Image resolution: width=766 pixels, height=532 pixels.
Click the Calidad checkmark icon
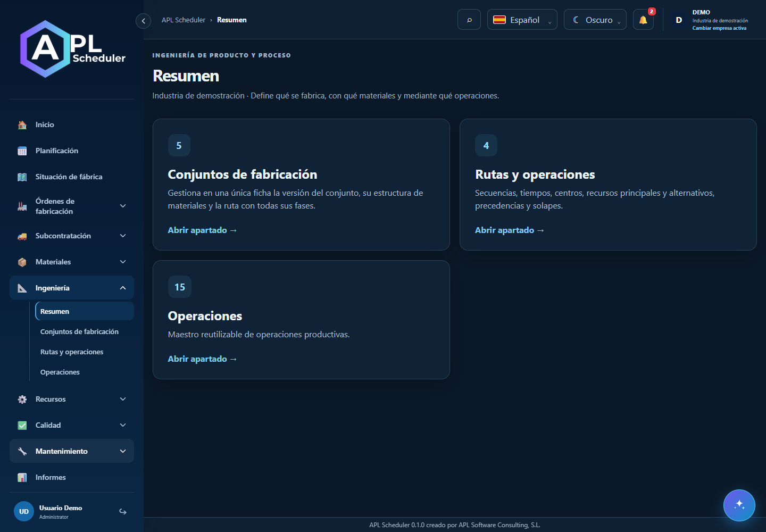(22, 426)
